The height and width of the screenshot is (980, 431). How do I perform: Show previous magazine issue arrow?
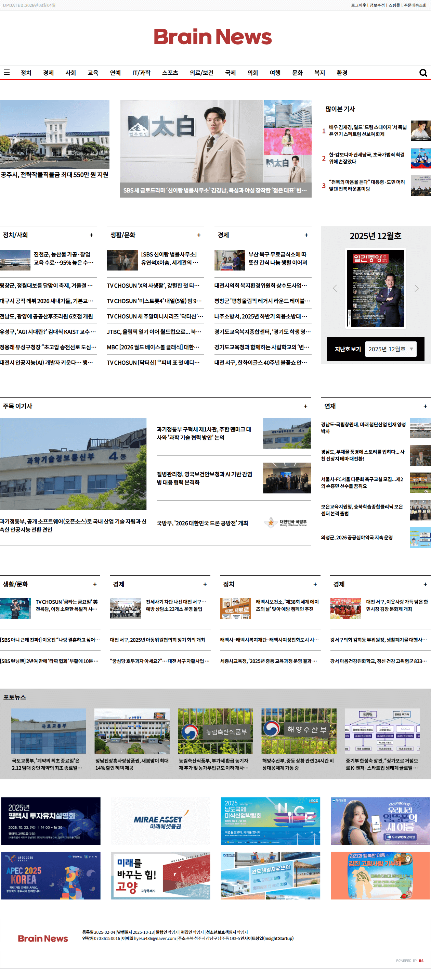(335, 288)
